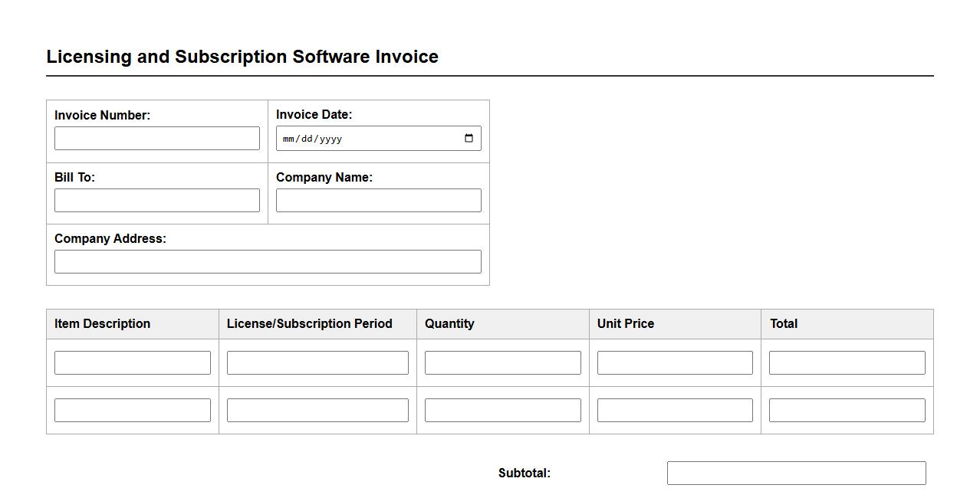Image resolution: width=980 pixels, height=498 pixels.
Task: Focus the Subtotal input field
Action: point(796,473)
